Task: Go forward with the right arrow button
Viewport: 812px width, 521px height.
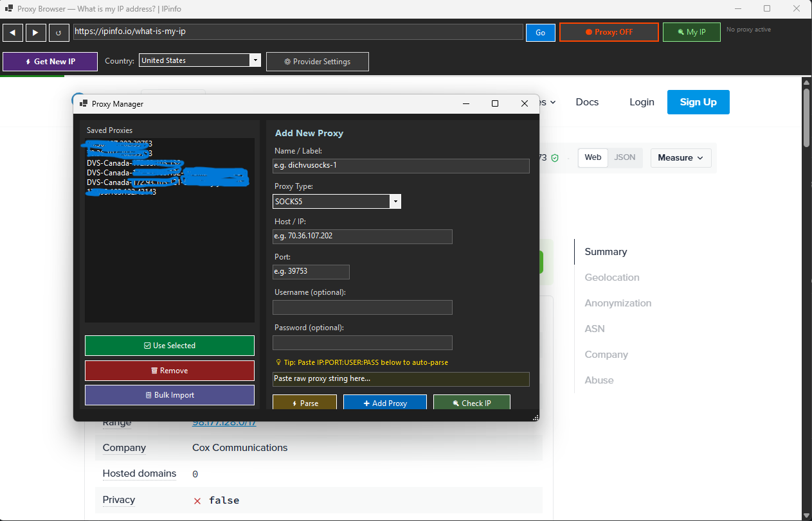Action: 36,32
